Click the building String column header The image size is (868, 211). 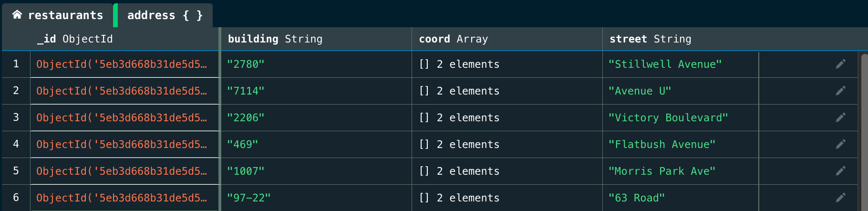tap(275, 39)
